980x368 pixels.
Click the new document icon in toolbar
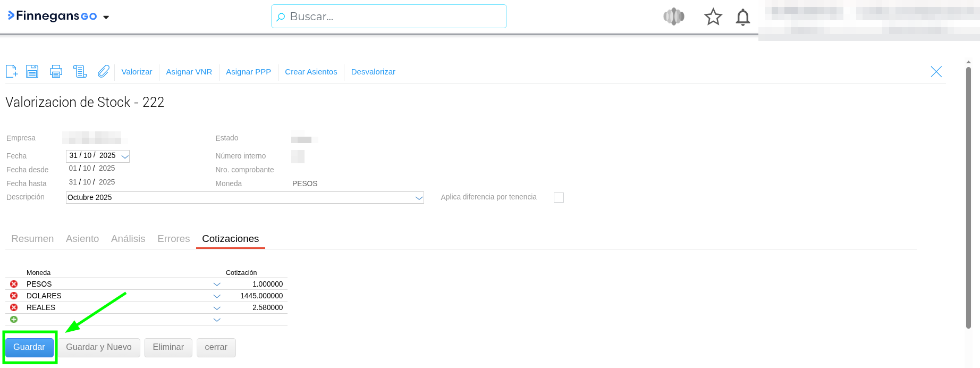tap(12, 71)
